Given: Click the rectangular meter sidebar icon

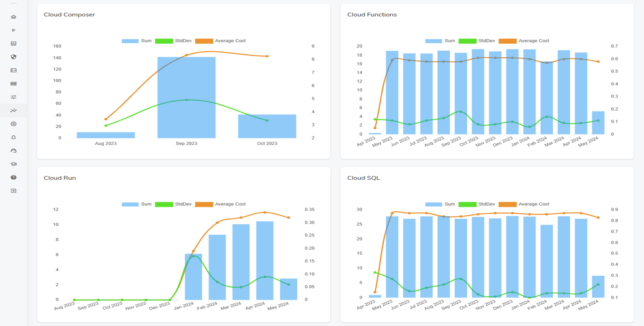Looking at the screenshot, I should tap(13, 84).
